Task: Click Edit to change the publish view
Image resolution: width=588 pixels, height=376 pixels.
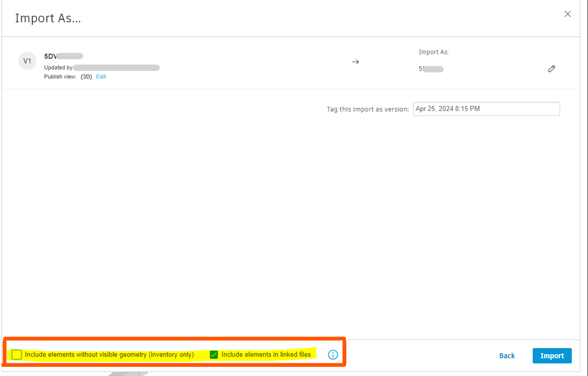Action: (x=101, y=77)
